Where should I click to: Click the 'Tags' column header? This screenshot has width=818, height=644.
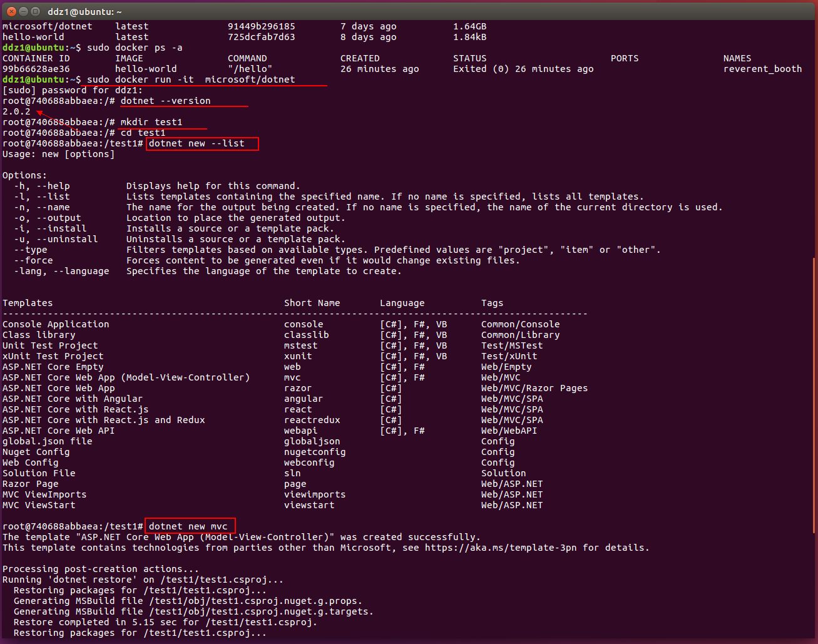[493, 303]
